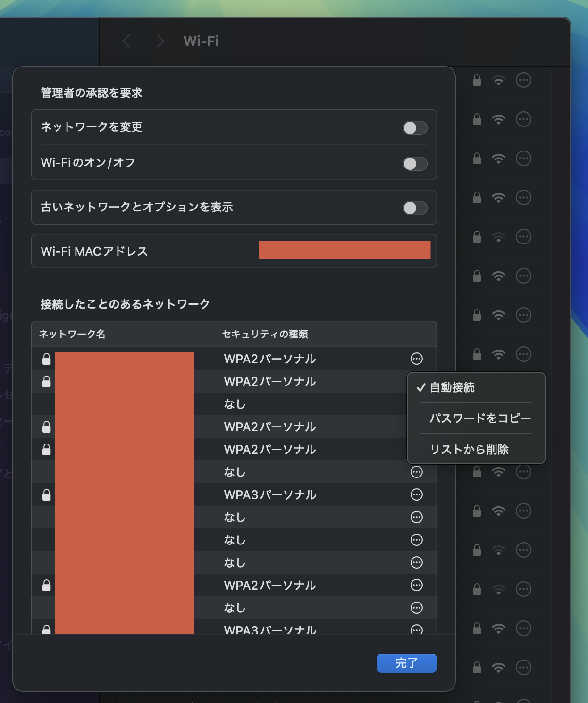Turn on the Wi-Fiのオン/オフ switch
Viewport: 588px width, 703px height.
(x=415, y=163)
